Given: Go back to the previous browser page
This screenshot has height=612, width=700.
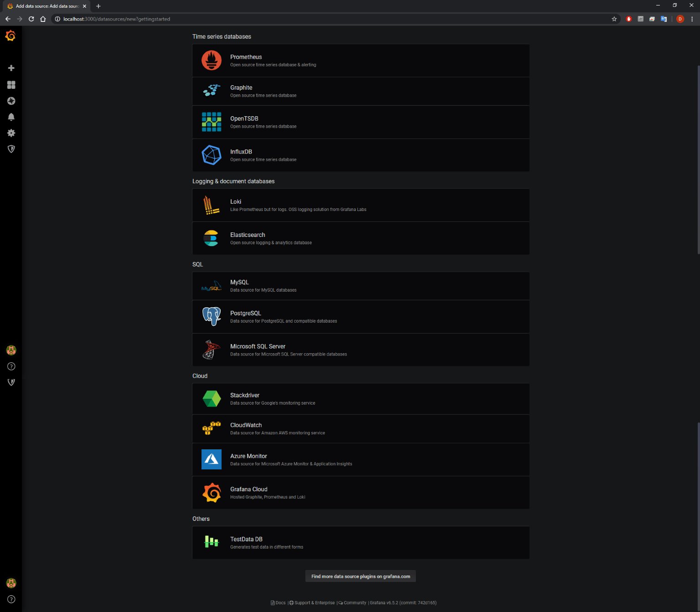Looking at the screenshot, I should click(8, 19).
